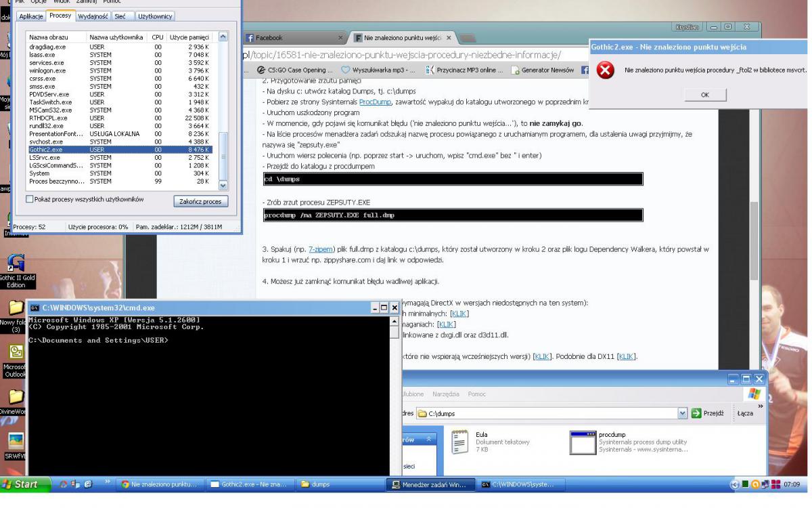Sort processes by Użycie pamięci column
This screenshot has width=812, height=508.
190,37
